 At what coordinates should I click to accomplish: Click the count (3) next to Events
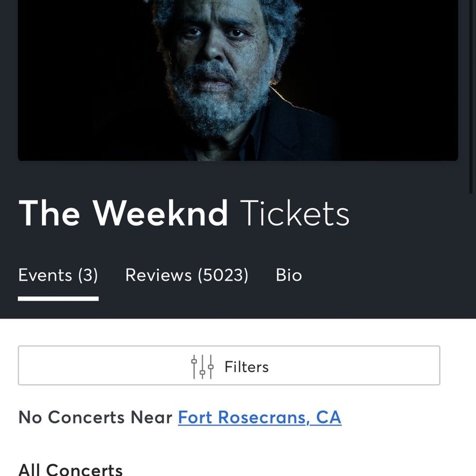click(88, 275)
